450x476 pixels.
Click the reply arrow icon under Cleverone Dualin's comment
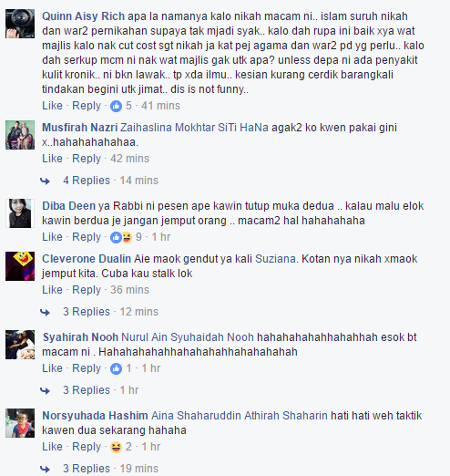45,313
